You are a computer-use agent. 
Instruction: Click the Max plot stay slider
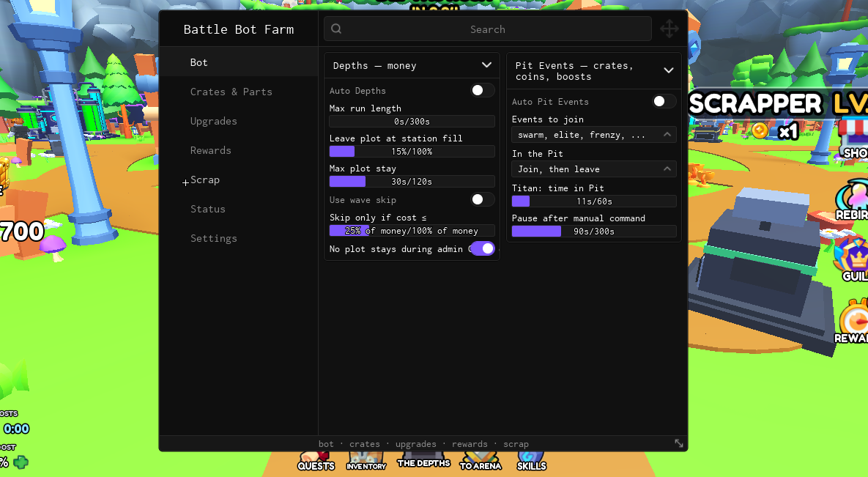click(x=412, y=181)
